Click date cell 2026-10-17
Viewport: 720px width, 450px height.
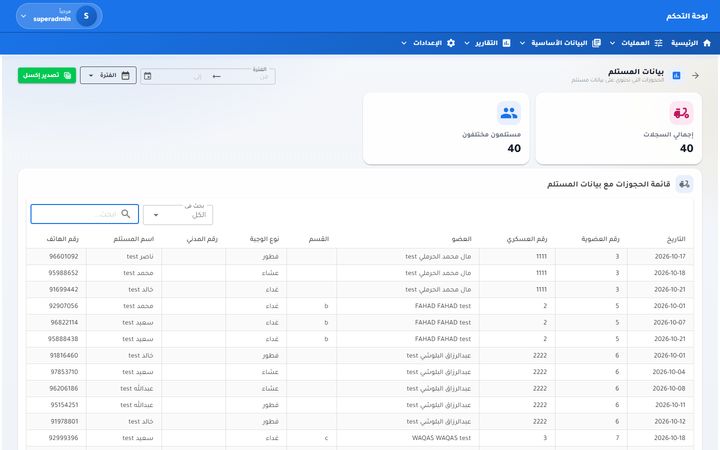(669, 256)
